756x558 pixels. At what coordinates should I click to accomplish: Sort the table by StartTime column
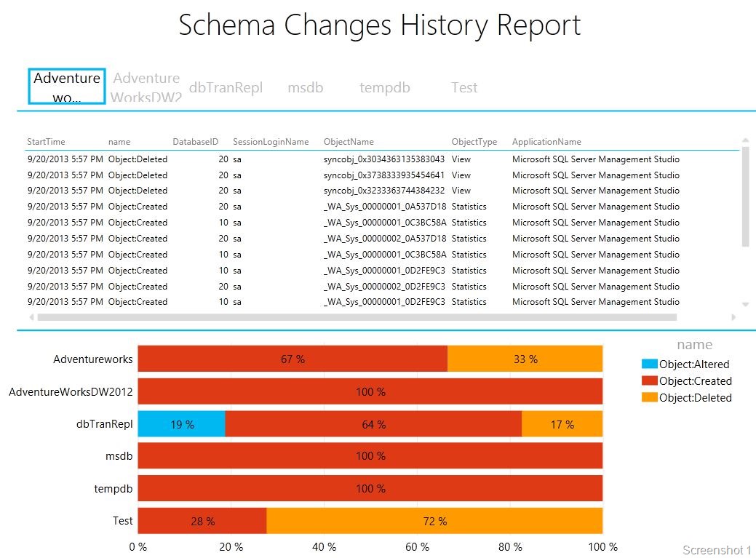[x=46, y=141]
